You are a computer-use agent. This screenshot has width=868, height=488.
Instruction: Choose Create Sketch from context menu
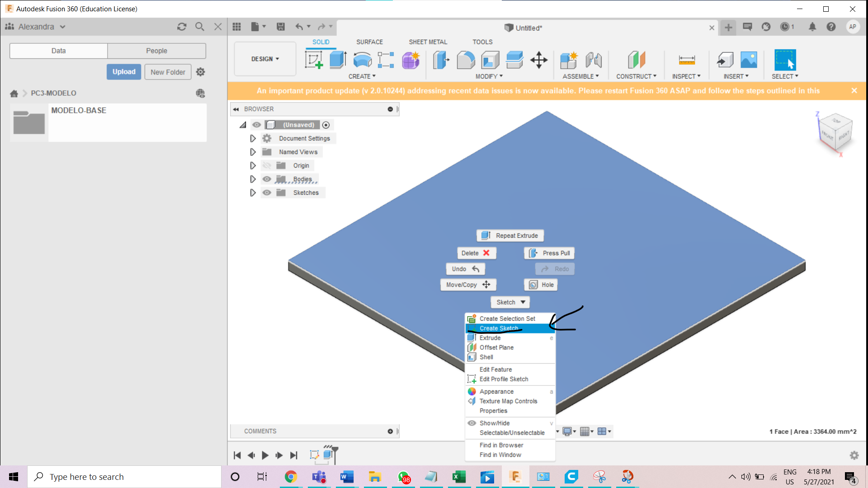point(499,328)
